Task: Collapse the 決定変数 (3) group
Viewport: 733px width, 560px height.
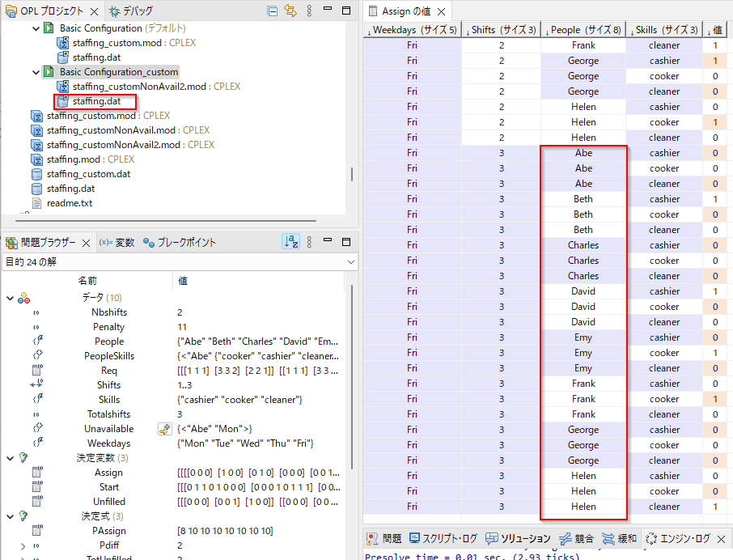Action: (10, 458)
